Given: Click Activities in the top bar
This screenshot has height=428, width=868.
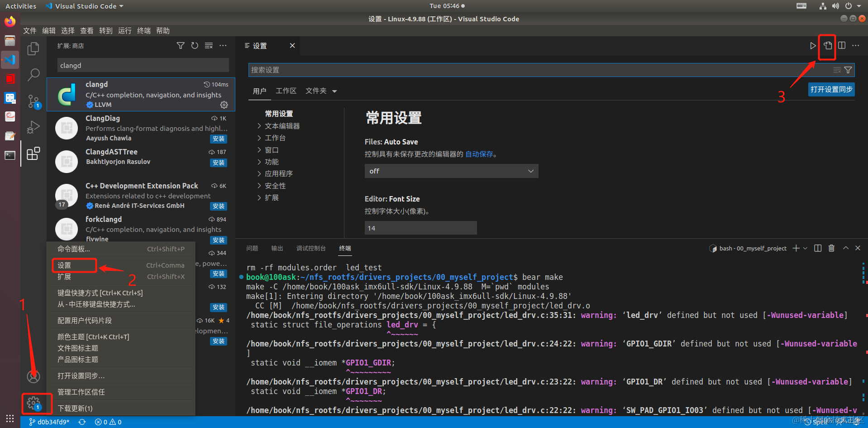Looking at the screenshot, I should pyautogui.click(x=21, y=6).
